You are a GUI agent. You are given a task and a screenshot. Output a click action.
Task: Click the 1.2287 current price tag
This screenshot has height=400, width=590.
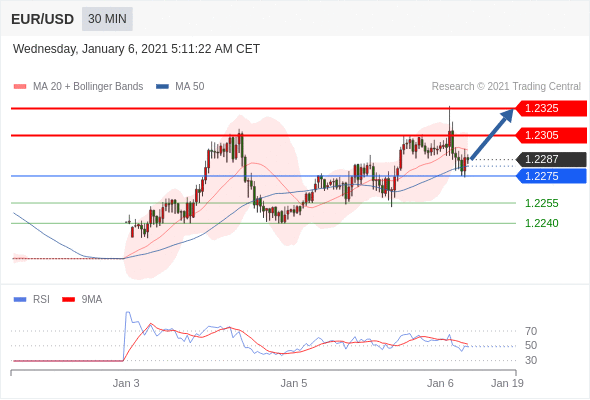(551, 159)
